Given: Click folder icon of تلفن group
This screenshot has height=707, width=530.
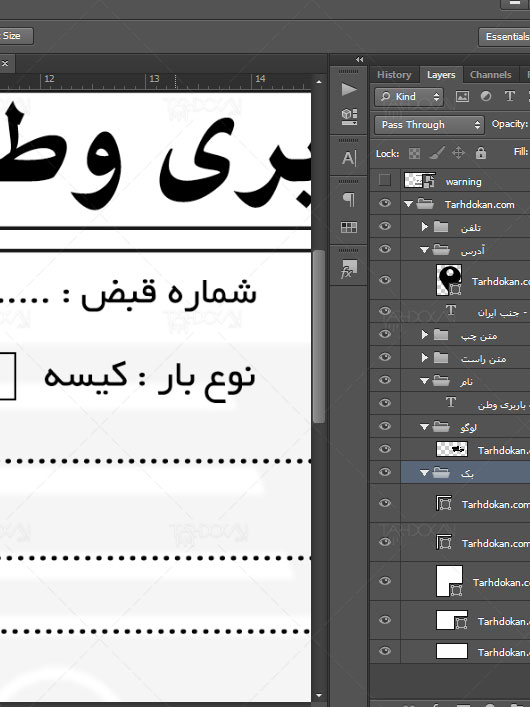Looking at the screenshot, I should click(x=441, y=226).
